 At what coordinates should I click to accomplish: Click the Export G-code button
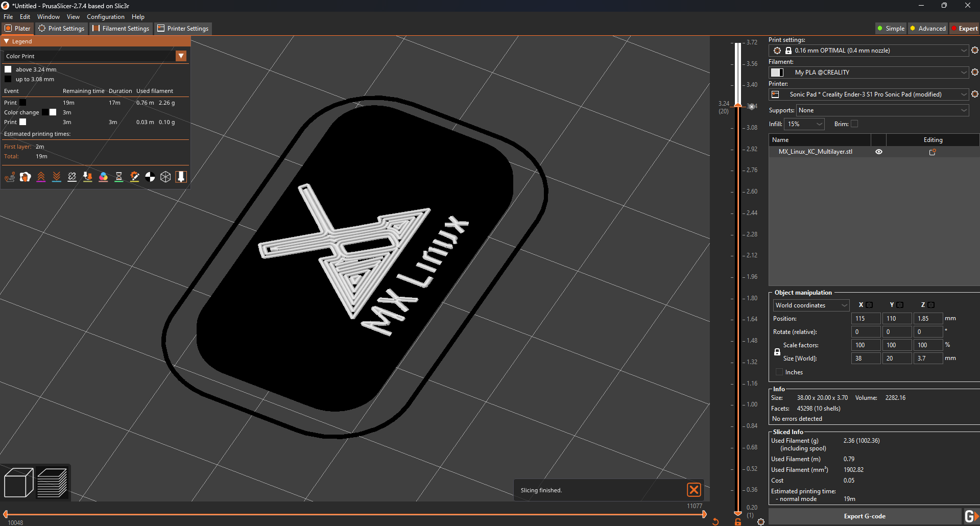point(864,516)
